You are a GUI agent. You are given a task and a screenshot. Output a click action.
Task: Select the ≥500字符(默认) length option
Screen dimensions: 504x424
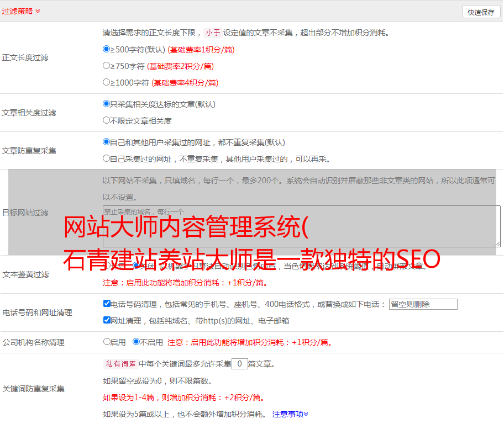[x=106, y=49]
